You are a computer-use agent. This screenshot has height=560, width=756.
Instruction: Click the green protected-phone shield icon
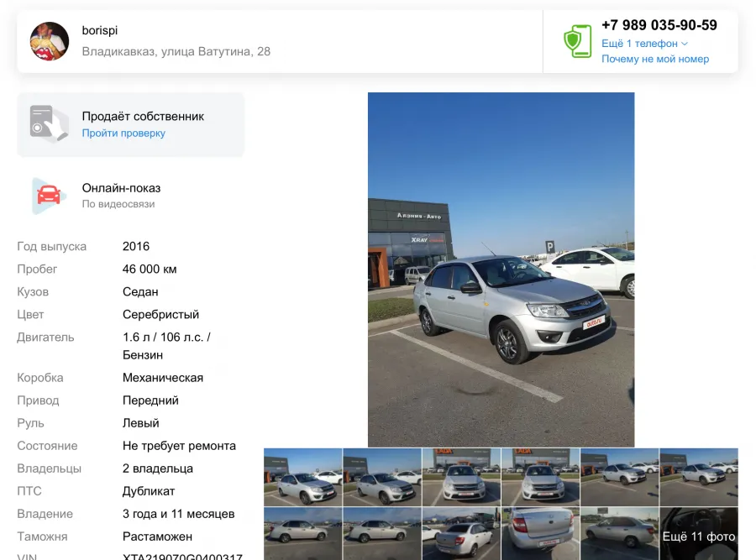pos(578,41)
